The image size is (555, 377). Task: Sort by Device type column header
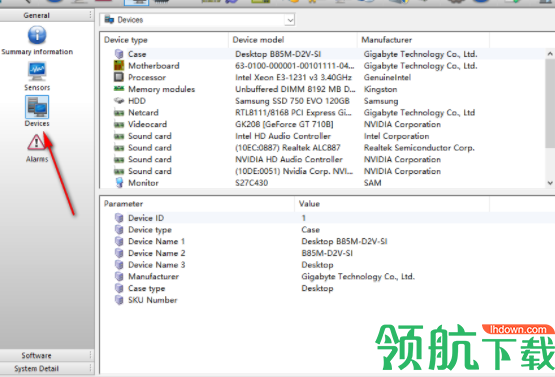pos(165,40)
